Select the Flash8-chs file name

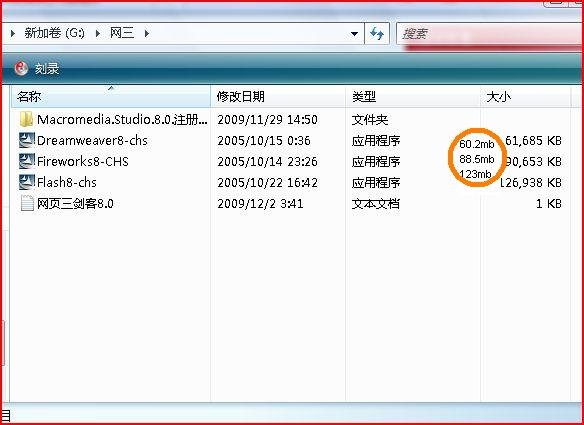click(x=67, y=183)
